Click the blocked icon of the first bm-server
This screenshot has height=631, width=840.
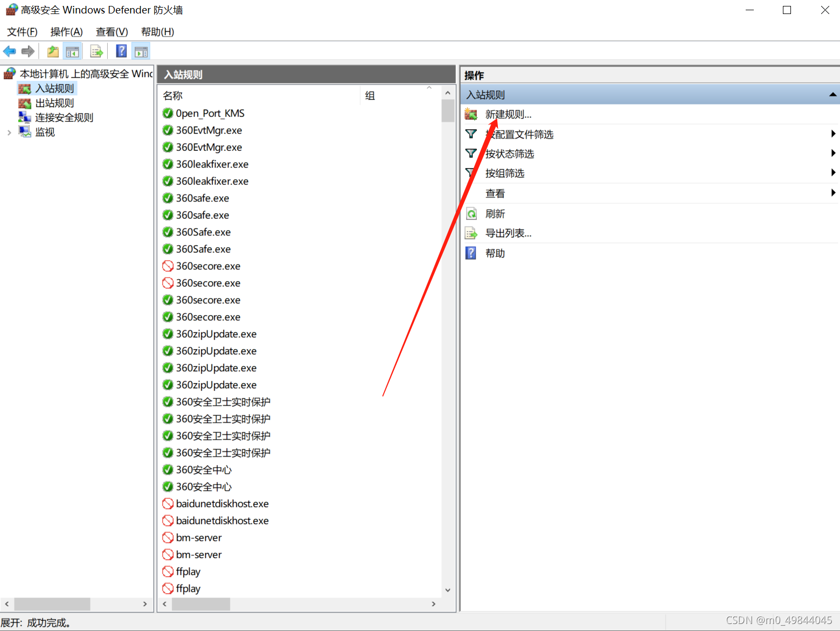(168, 537)
